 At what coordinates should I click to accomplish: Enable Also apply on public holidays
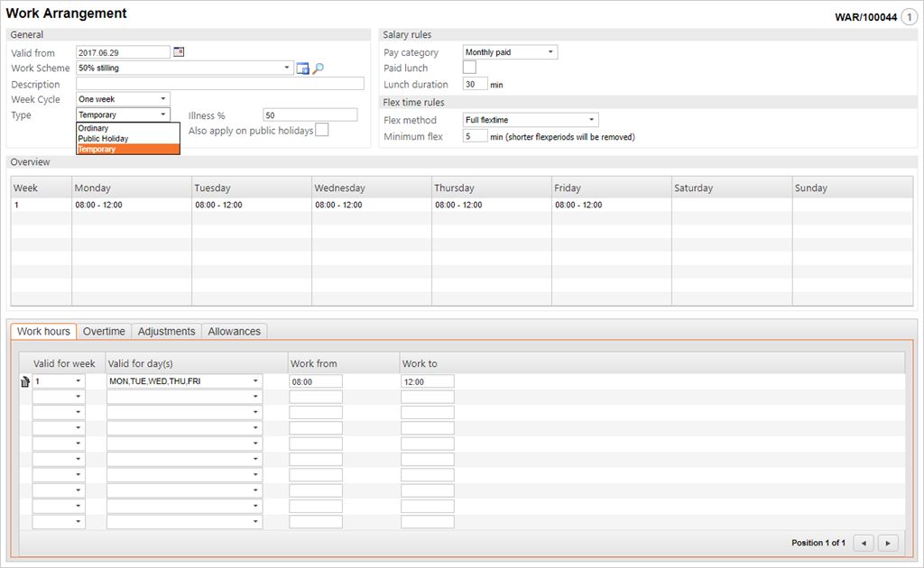(322, 131)
